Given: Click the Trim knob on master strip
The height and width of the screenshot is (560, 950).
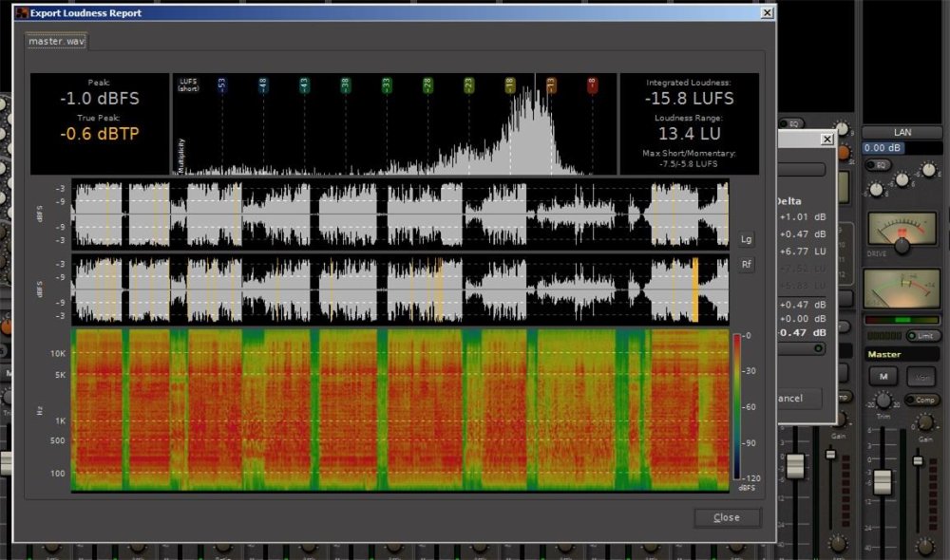Looking at the screenshot, I should pyautogui.click(x=882, y=401).
